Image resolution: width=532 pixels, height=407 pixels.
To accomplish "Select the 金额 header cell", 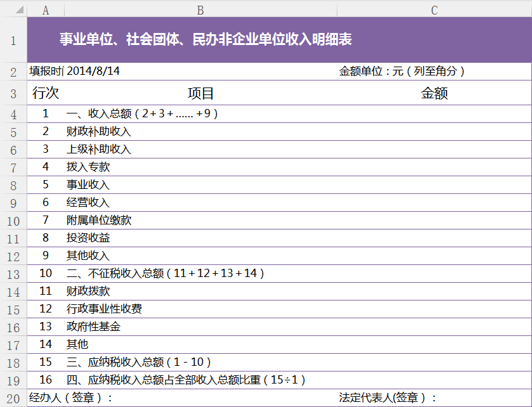I will coord(434,94).
